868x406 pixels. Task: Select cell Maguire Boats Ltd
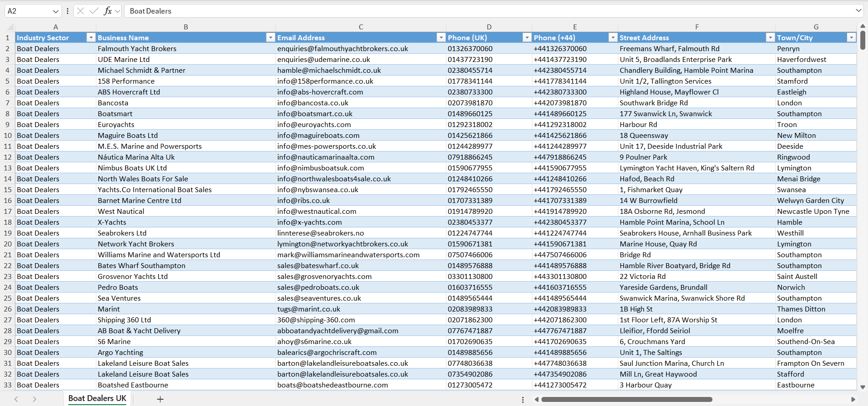click(186, 135)
